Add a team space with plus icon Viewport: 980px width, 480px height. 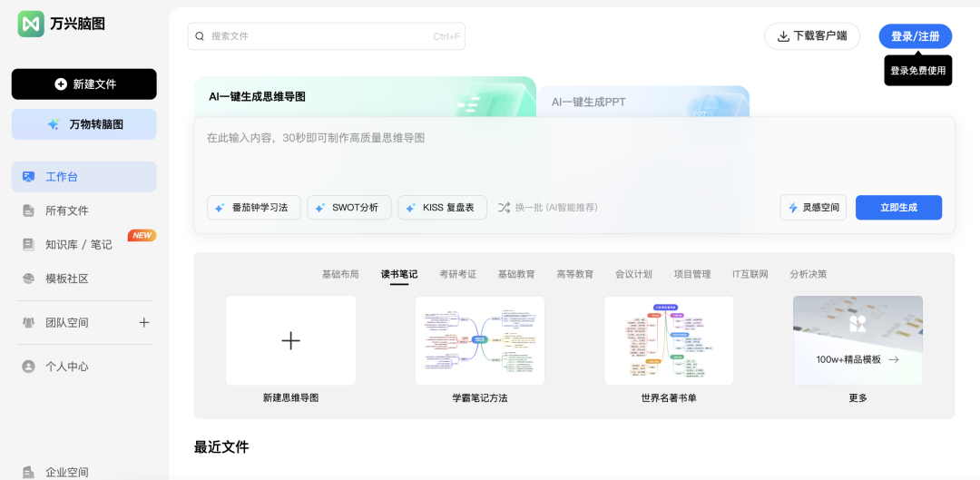[143, 322]
